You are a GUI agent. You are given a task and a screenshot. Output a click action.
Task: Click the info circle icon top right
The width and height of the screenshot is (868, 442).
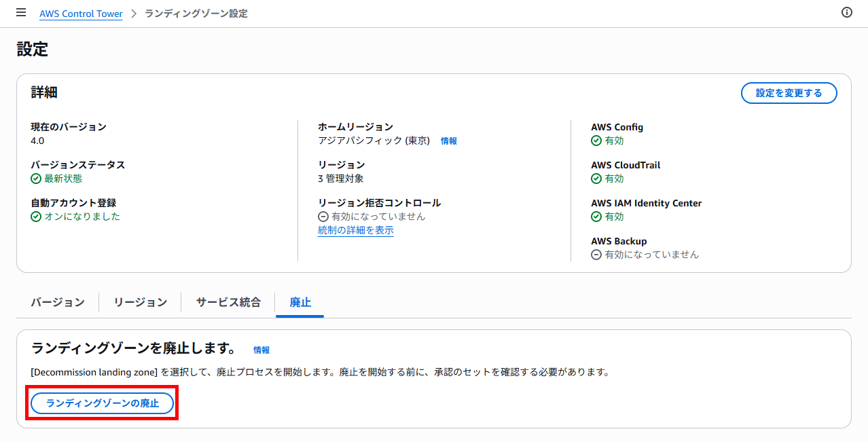847,12
